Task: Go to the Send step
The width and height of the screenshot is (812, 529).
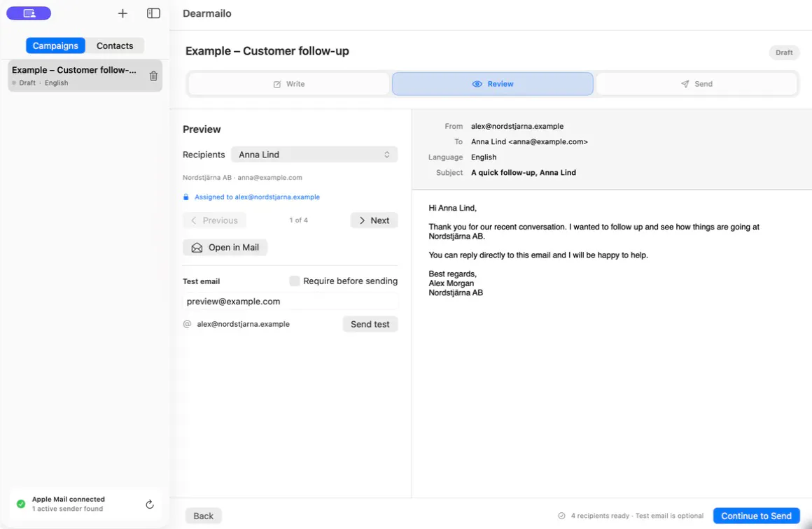Action: click(696, 84)
